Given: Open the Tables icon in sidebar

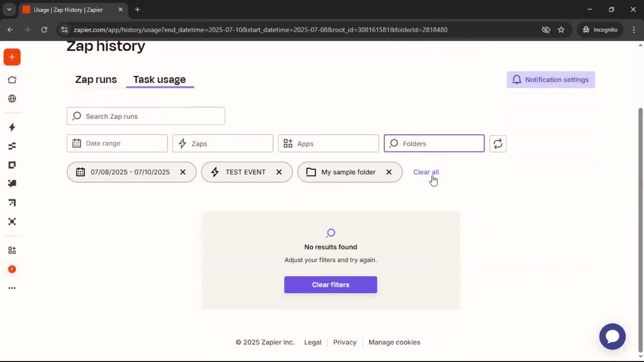Looking at the screenshot, I should coord(12,146).
